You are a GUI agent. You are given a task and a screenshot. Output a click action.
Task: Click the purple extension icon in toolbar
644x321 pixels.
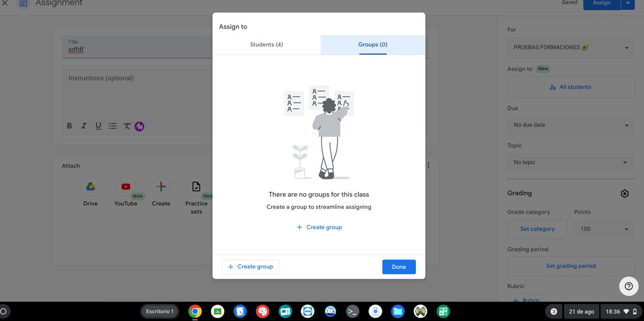(x=140, y=127)
